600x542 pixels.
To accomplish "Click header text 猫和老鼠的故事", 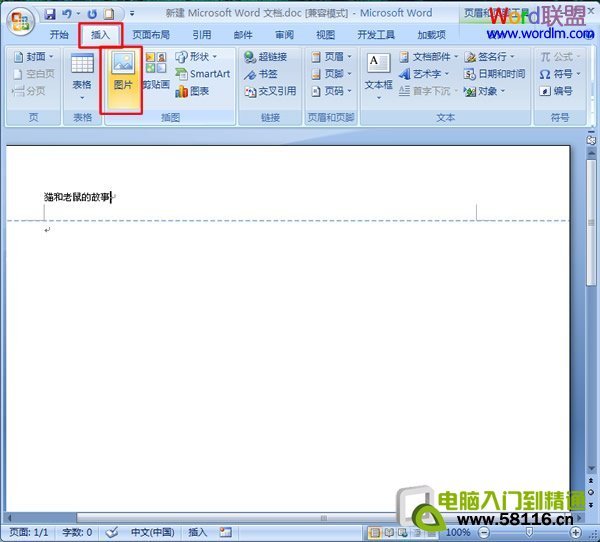I will pos(77,197).
